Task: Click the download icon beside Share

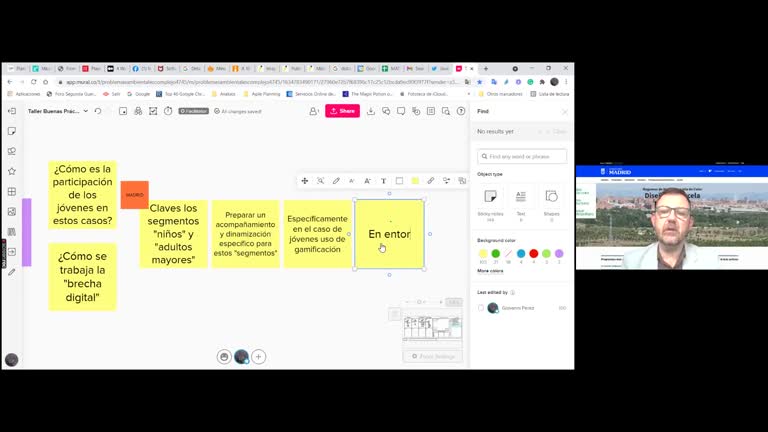Action: coord(371,111)
